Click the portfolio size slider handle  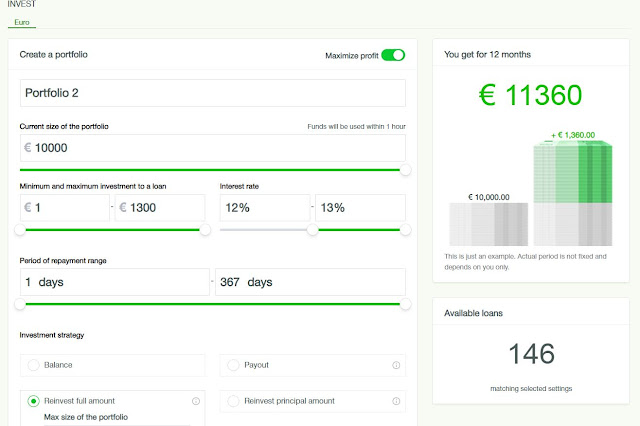click(405, 170)
